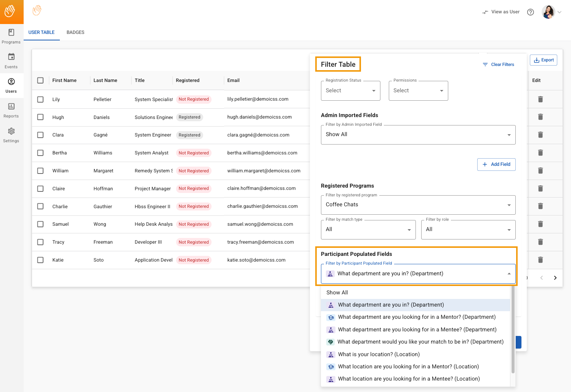Expand the Registration Status dropdown
Image resolution: width=571 pixels, height=392 pixels.
click(x=350, y=91)
